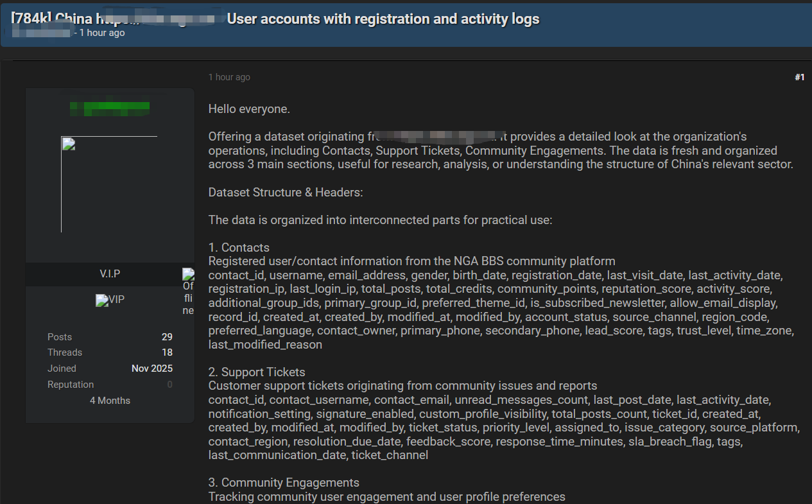812x504 pixels.
Task: Click the '1. Contacts' section heading
Action: coord(239,248)
